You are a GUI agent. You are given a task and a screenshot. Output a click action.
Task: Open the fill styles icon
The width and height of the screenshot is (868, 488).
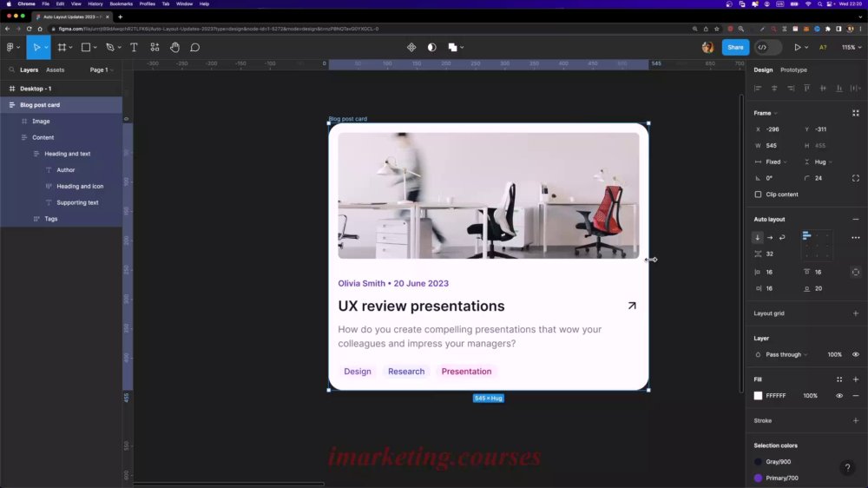point(839,379)
